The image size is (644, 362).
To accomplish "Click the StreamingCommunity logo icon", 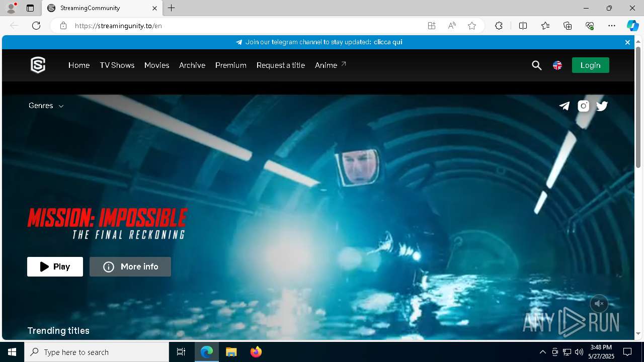I will 38,65.
